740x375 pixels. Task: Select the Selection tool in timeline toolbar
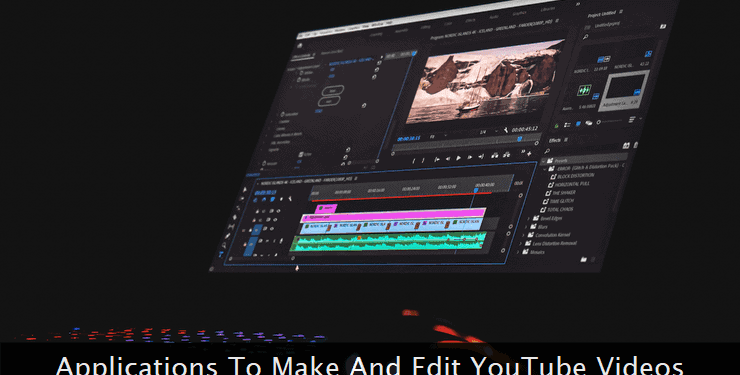pyautogui.click(x=244, y=190)
